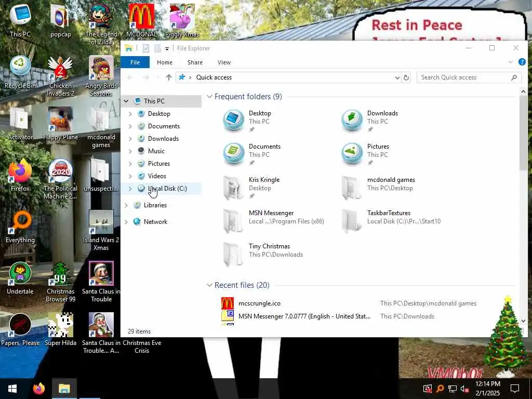Collapse the Recent files section
Viewport: 532px width, 399px height.
point(209,285)
